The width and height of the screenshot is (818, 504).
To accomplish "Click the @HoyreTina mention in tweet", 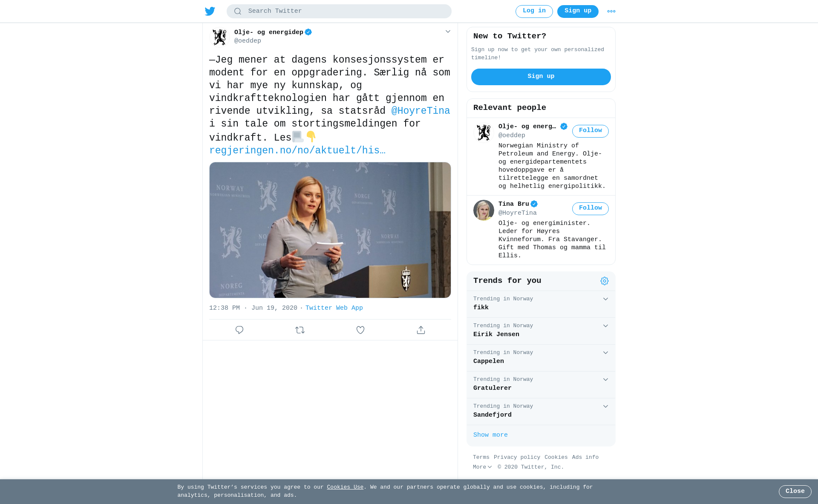I will pos(421,111).
